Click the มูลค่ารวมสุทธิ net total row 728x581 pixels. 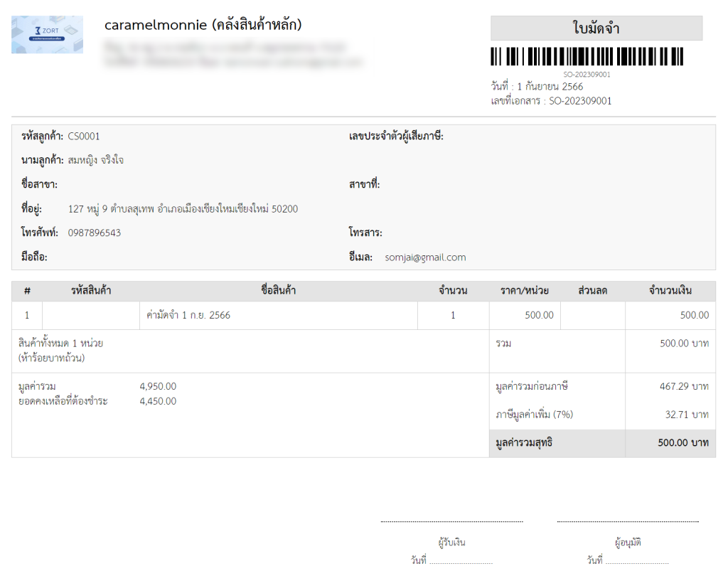(601, 443)
